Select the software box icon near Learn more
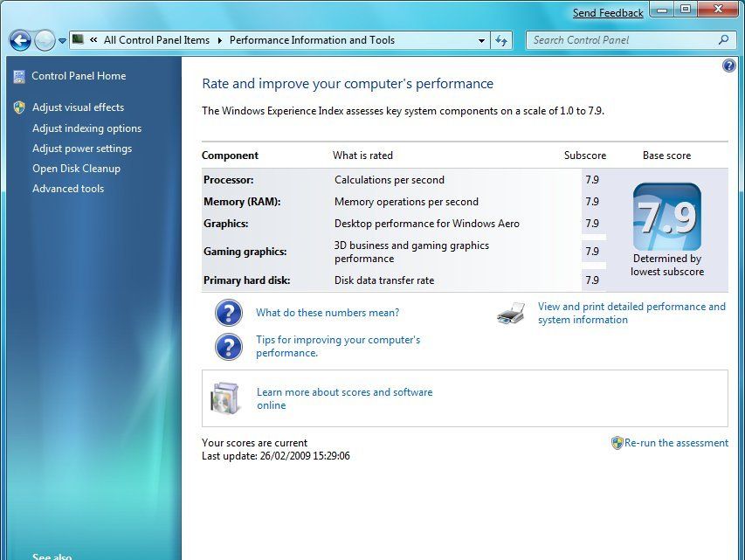 click(x=224, y=398)
